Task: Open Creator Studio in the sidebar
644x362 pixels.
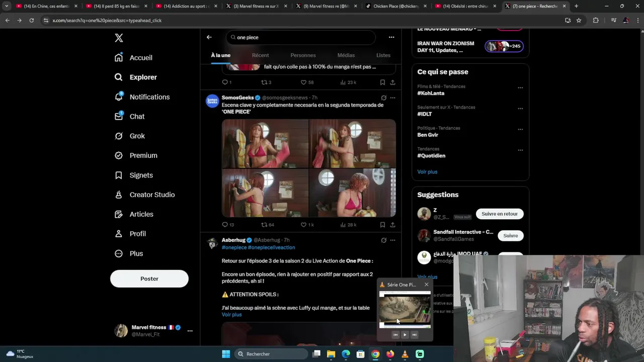Action: pos(144,195)
